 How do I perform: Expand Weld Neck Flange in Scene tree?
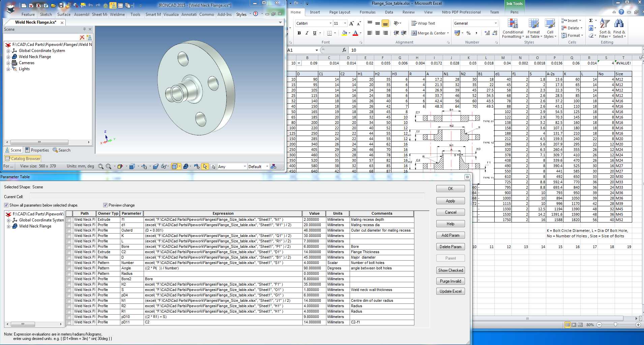pyautogui.click(x=8, y=57)
